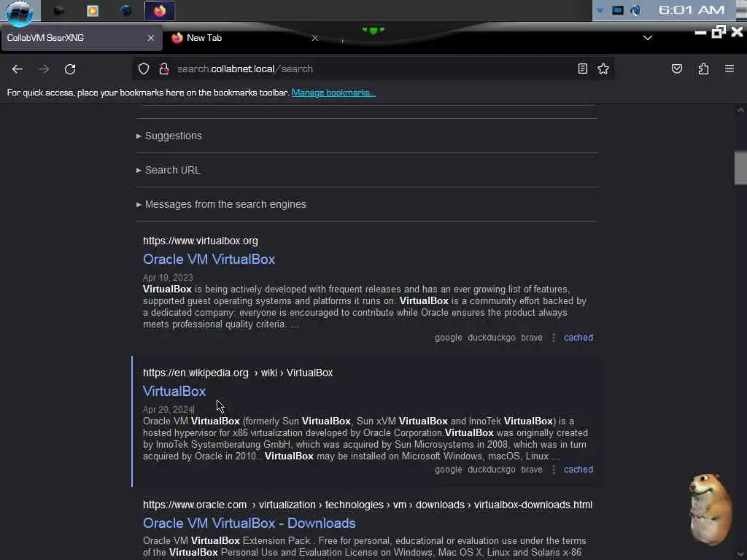
Task: Click the page's vertical scrollbar thumb
Action: pyautogui.click(x=740, y=168)
